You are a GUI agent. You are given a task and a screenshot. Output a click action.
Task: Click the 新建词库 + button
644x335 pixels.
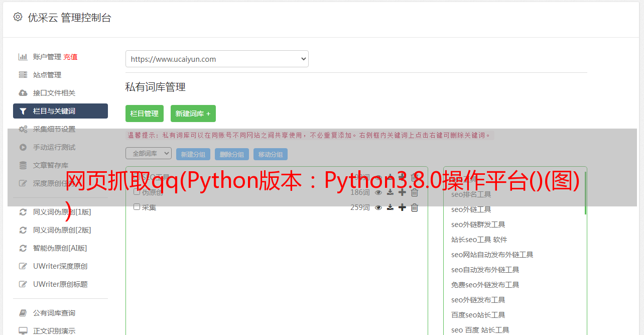click(x=193, y=114)
